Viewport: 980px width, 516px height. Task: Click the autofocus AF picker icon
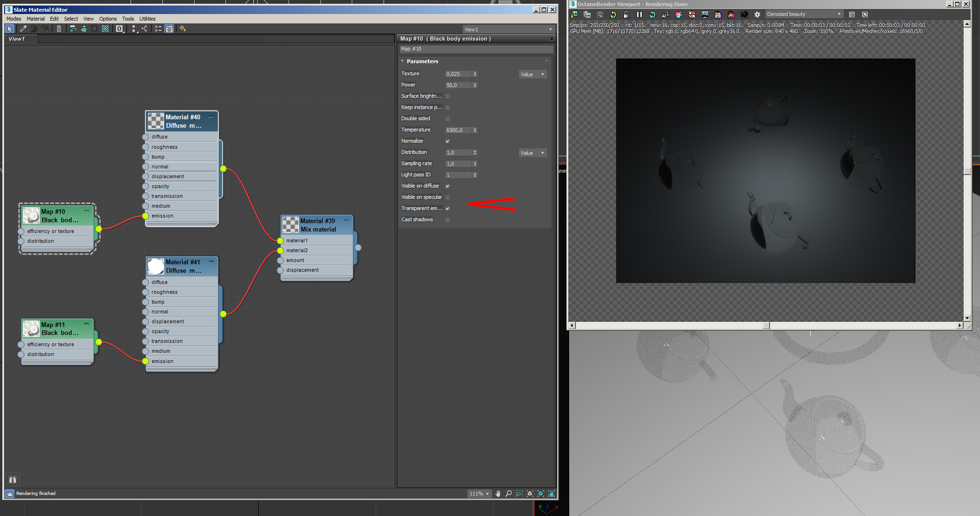665,15
